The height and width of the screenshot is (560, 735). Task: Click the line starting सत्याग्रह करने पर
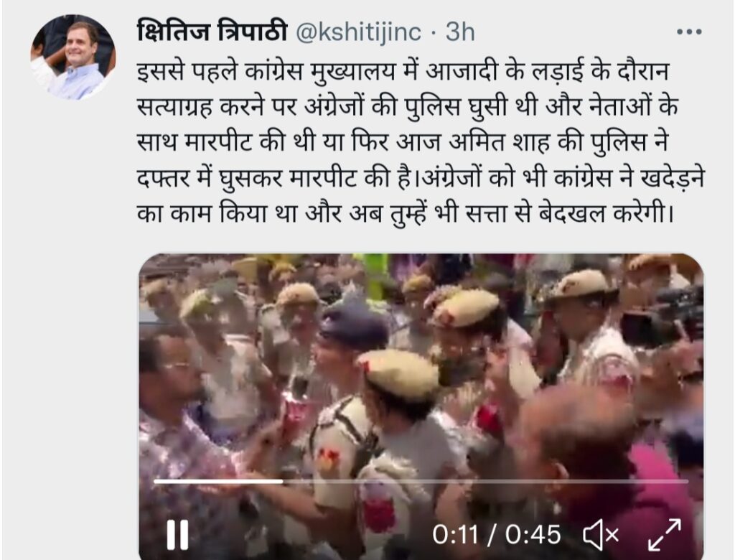click(408, 107)
